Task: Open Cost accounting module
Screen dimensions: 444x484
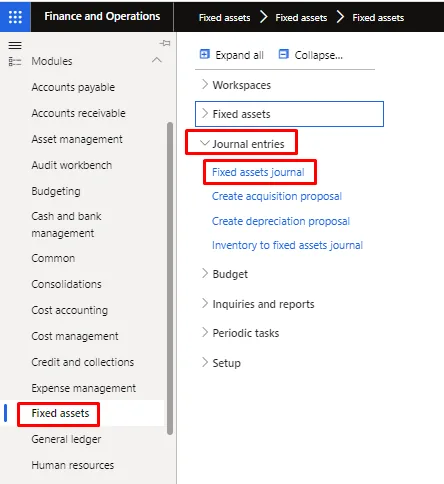Action: (x=70, y=310)
